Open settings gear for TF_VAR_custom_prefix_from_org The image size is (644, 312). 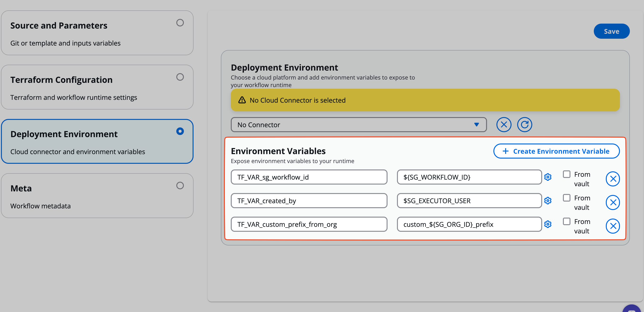tap(548, 224)
